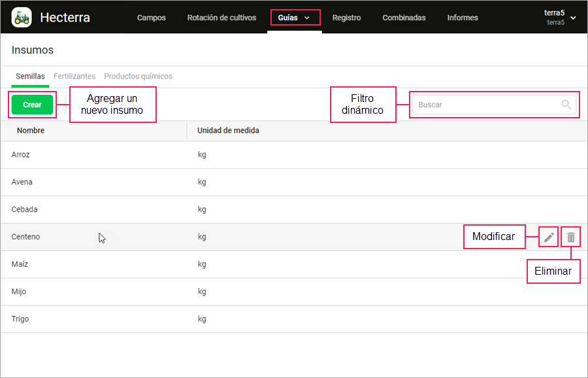Switch to the Productos químicos tab
Screen dimensions: 588x378
138,77
